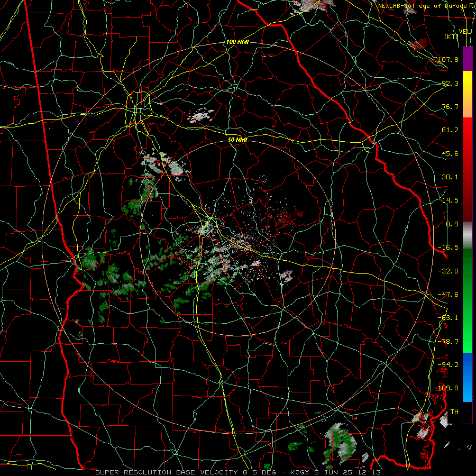Select the 107.8 value on velocity scale

(x=448, y=59)
